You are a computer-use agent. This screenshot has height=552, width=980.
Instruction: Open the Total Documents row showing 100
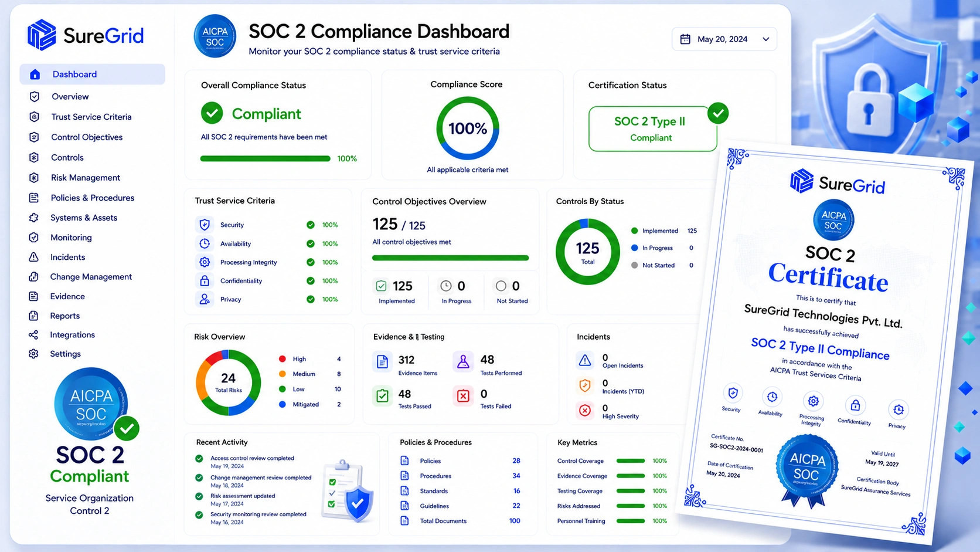tap(460, 521)
